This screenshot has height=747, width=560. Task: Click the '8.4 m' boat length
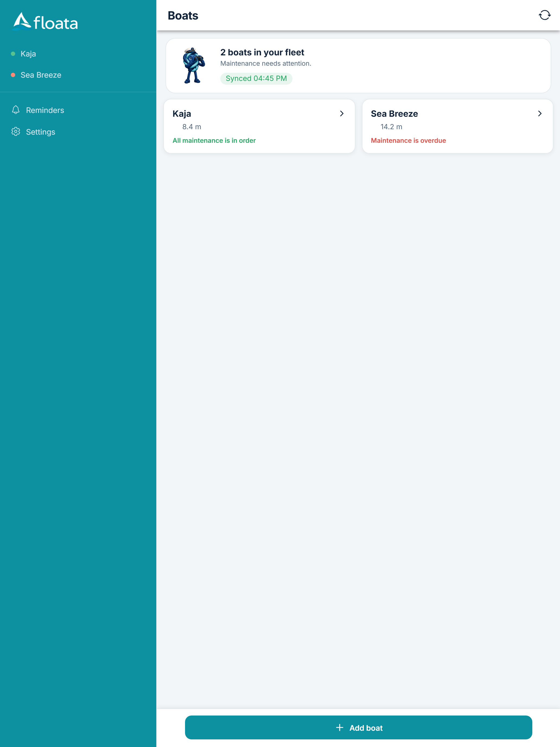coord(191,127)
